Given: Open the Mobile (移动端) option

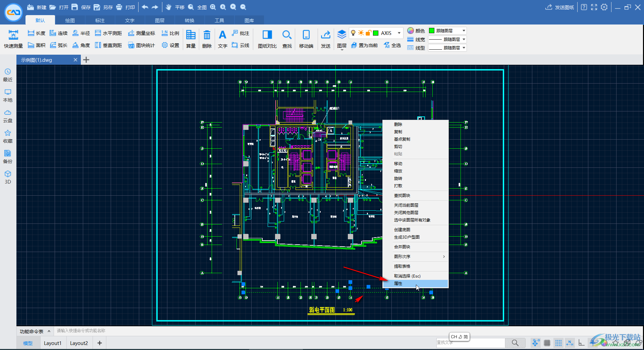Looking at the screenshot, I should 306,39.
